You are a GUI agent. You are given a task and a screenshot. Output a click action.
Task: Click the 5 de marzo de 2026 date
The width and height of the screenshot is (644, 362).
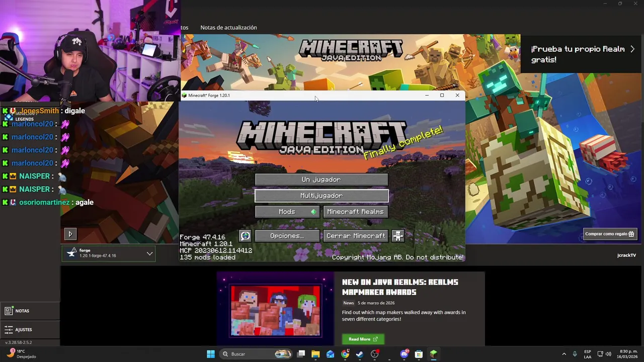pos(376,303)
